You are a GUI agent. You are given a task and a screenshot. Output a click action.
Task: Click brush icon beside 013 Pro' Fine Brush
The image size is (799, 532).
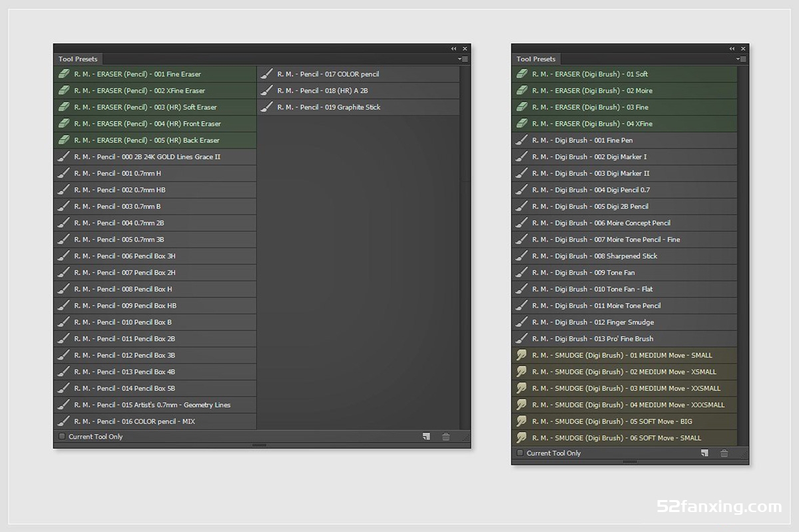(522, 338)
